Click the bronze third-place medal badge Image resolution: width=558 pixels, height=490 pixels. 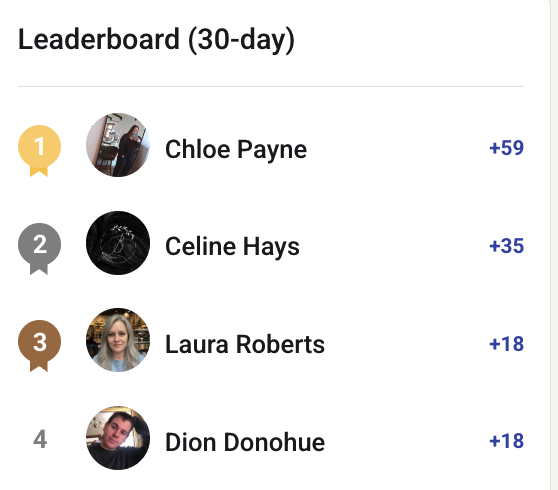(39, 346)
